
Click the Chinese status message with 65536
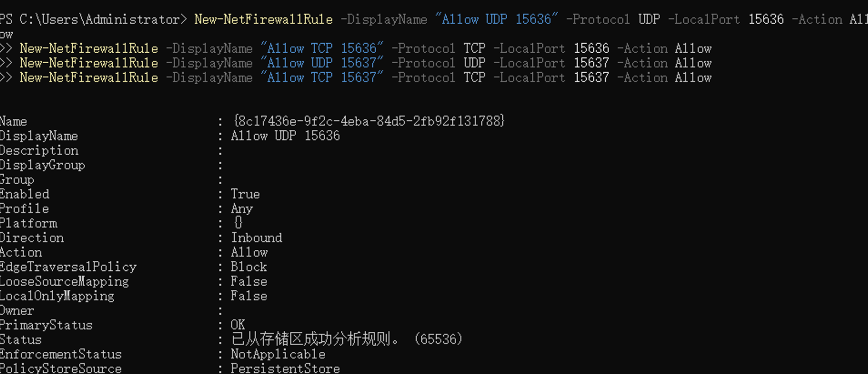click(x=347, y=339)
